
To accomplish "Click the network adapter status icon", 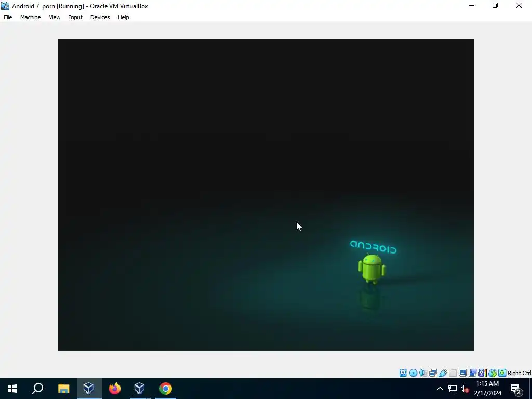I will pos(433,373).
